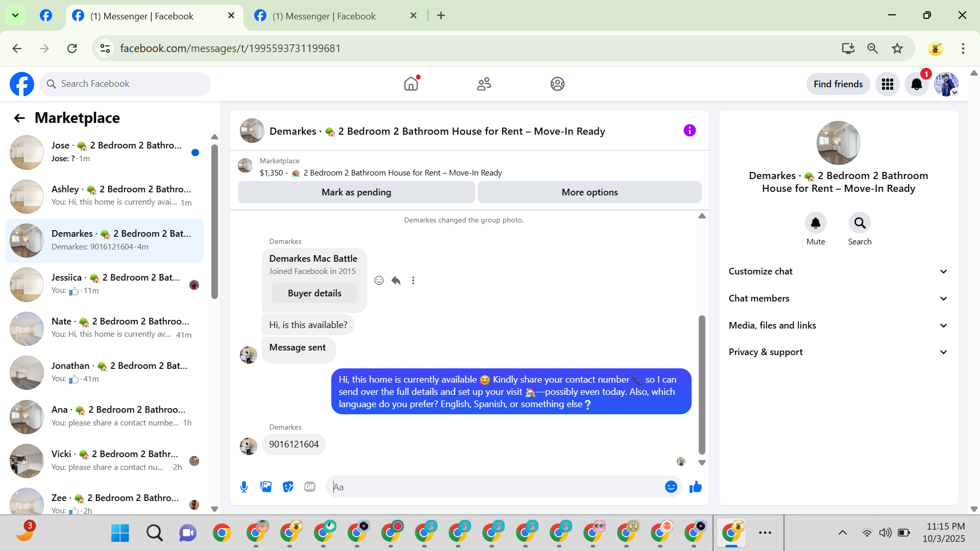Reply to Demarkes's profile card message
Screen dimensions: 980x551
(x=396, y=281)
